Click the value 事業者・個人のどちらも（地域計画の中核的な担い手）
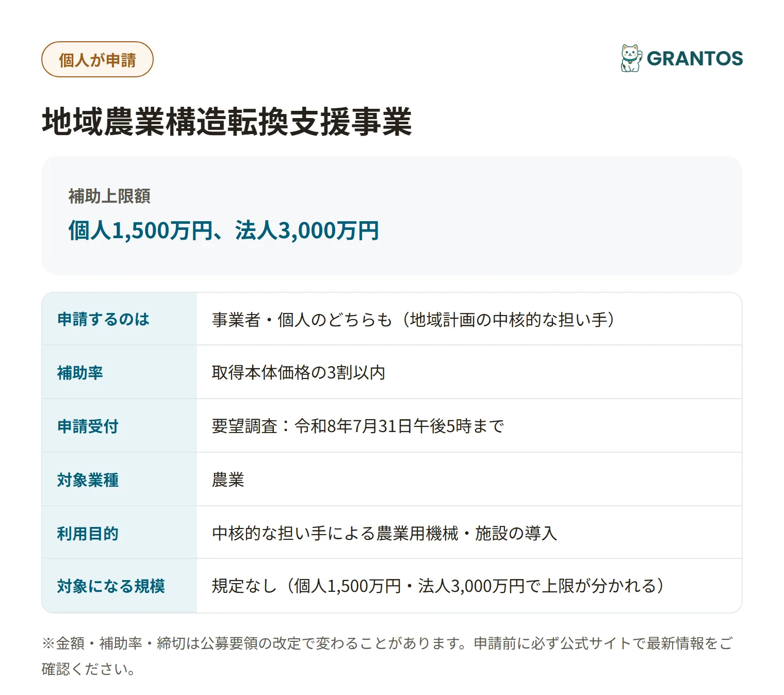Viewport: 784px width, 695px height. click(x=414, y=320)
